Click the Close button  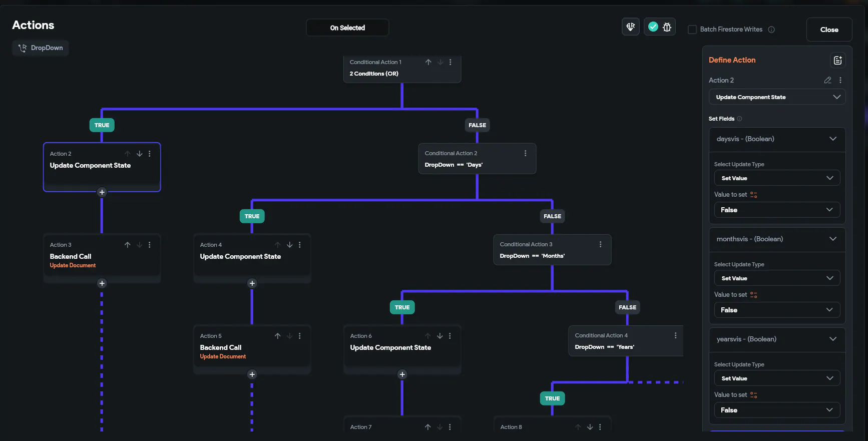[x=829, y=30]
